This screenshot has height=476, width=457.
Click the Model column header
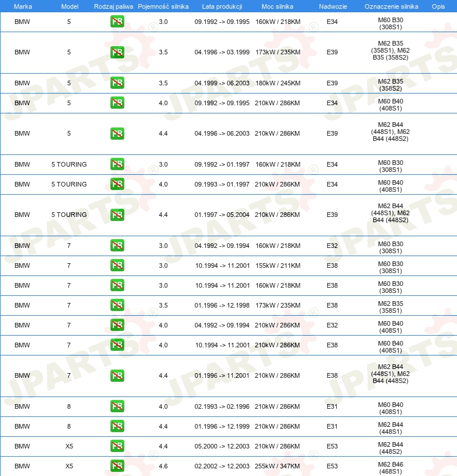(70, 6)
